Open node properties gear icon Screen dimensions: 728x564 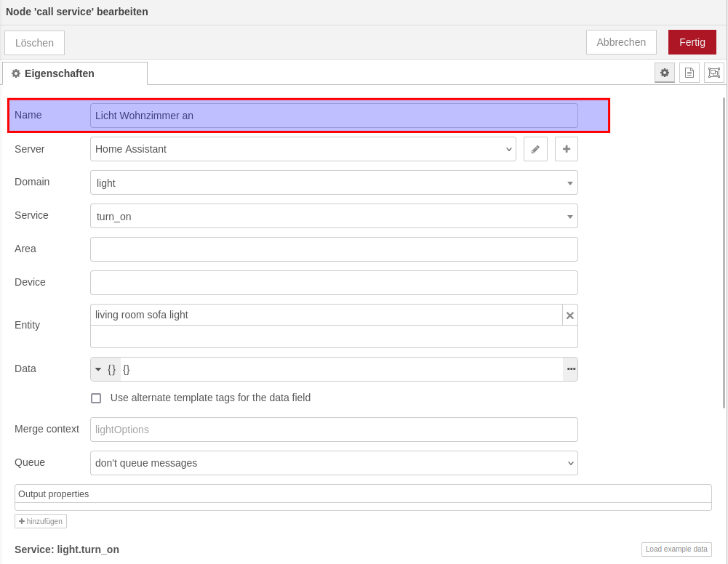664,73
